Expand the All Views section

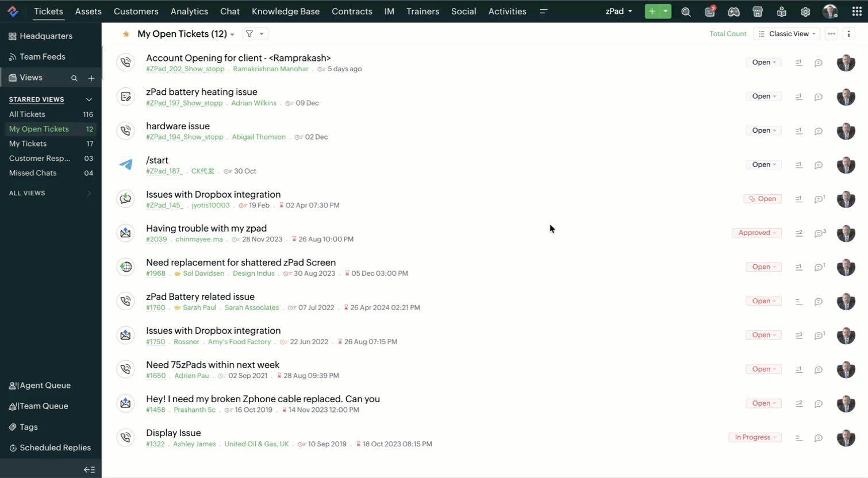click(x=89, y=193)
